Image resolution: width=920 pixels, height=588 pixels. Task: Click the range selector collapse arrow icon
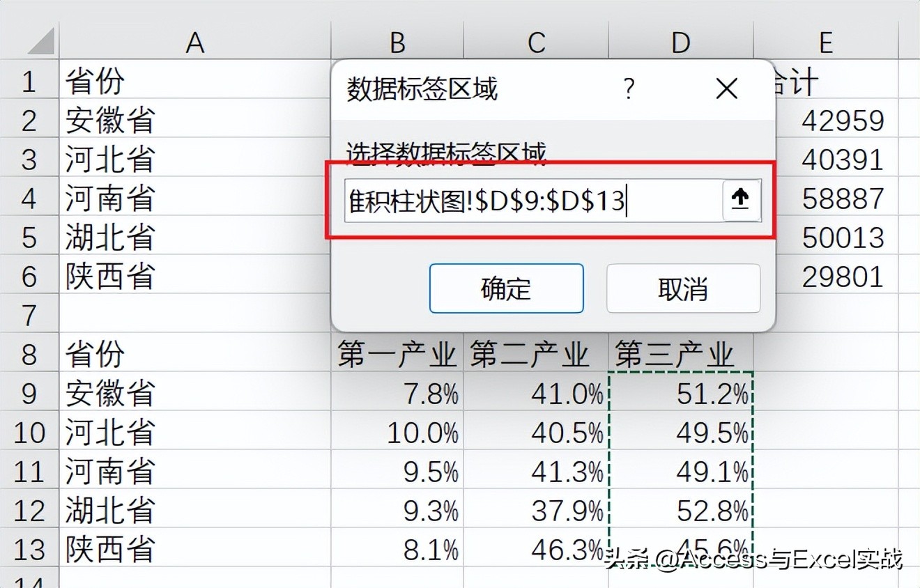(739, 200)
